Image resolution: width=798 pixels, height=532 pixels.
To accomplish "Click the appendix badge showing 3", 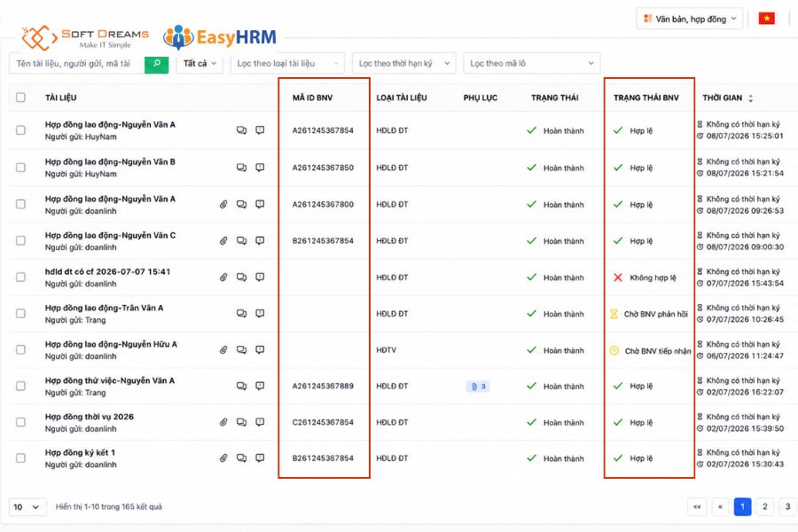I will (x=478, y=387).
